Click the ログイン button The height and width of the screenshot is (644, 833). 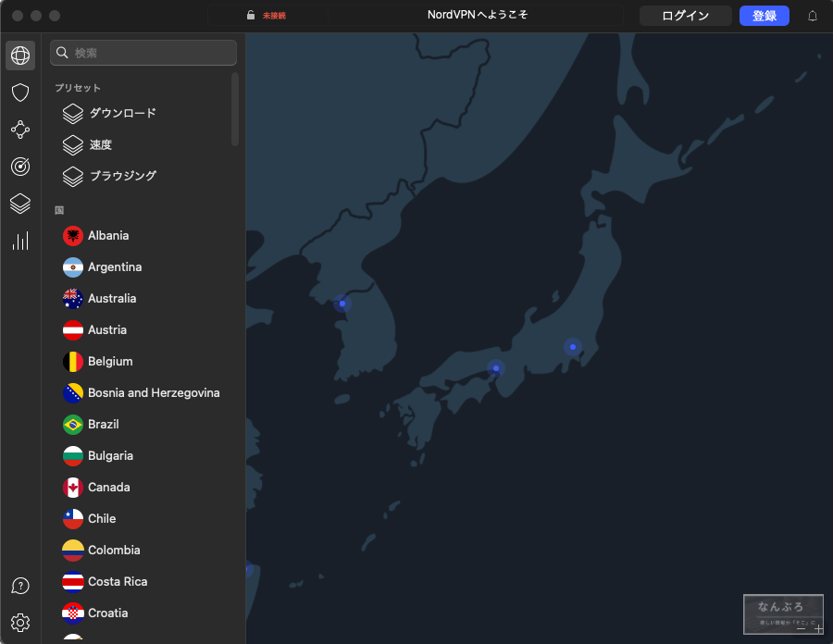(685, 16)
